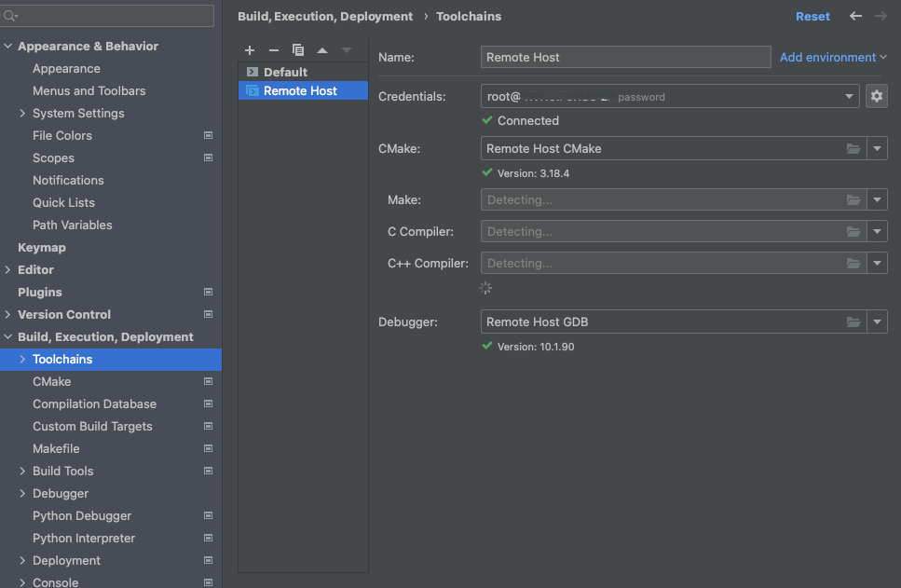The width and height of the screenshot is (901, 588).
Task: Open the Debugger dropdown arrow
Action: [x=877, y=322]
